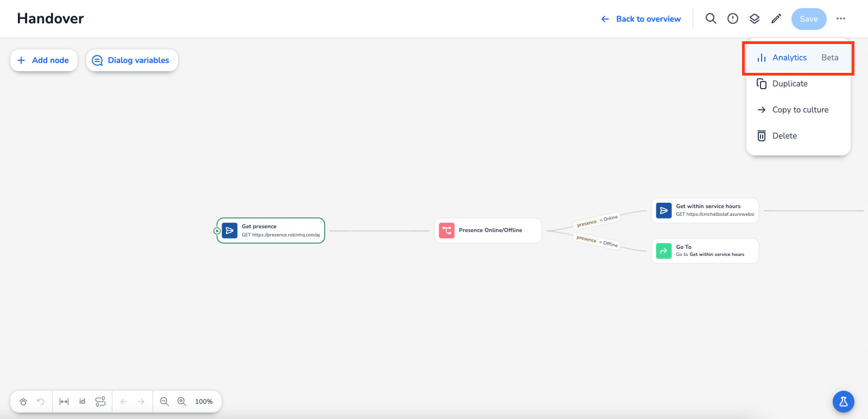Toggle node id display

[x=82, y=402]
